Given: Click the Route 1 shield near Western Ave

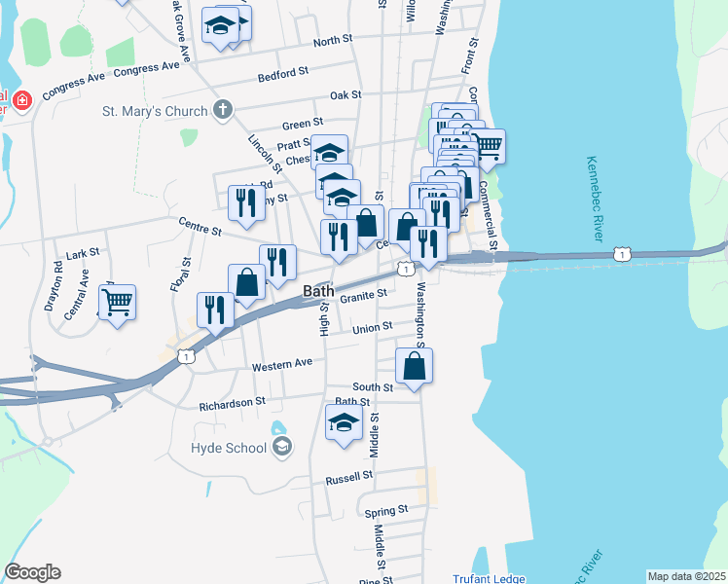Looking at the screenshot, I should tap(186, 356).
